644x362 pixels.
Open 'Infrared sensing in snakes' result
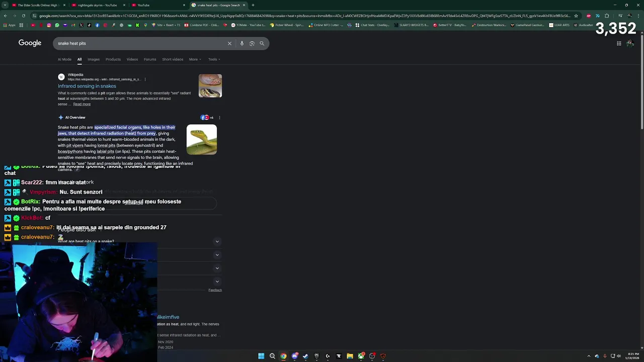coord(87,86)
